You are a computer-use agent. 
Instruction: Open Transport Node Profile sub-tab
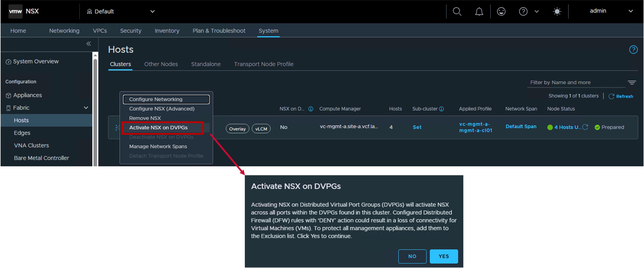(x=264, y=64)
